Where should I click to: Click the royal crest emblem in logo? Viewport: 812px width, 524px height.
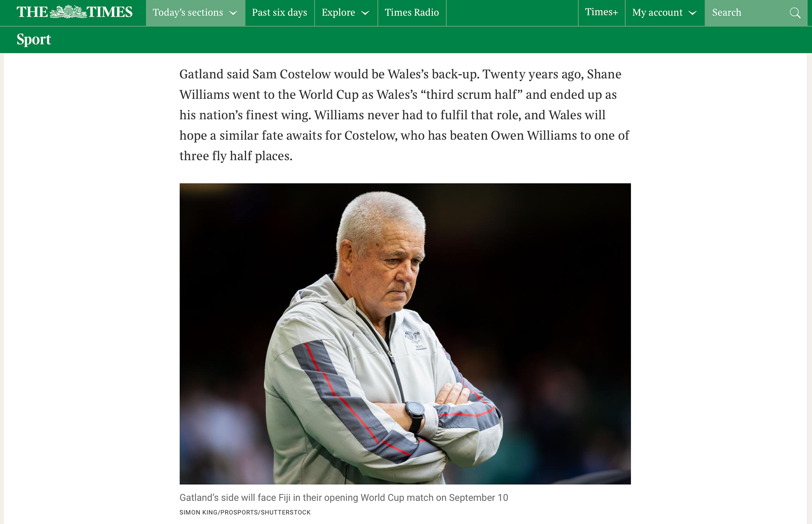(x=68, y=12)
